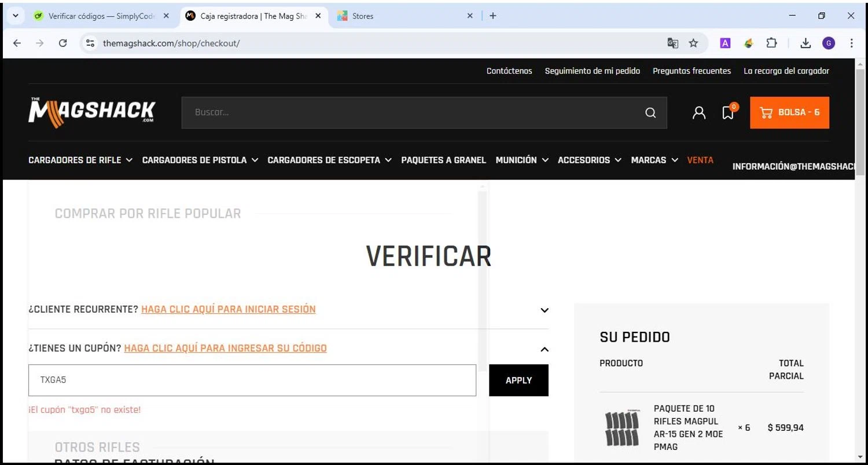Open Chrome downloads icon
Screen dimensions: 868x465
pyautogui.click(x=806, y=43)
